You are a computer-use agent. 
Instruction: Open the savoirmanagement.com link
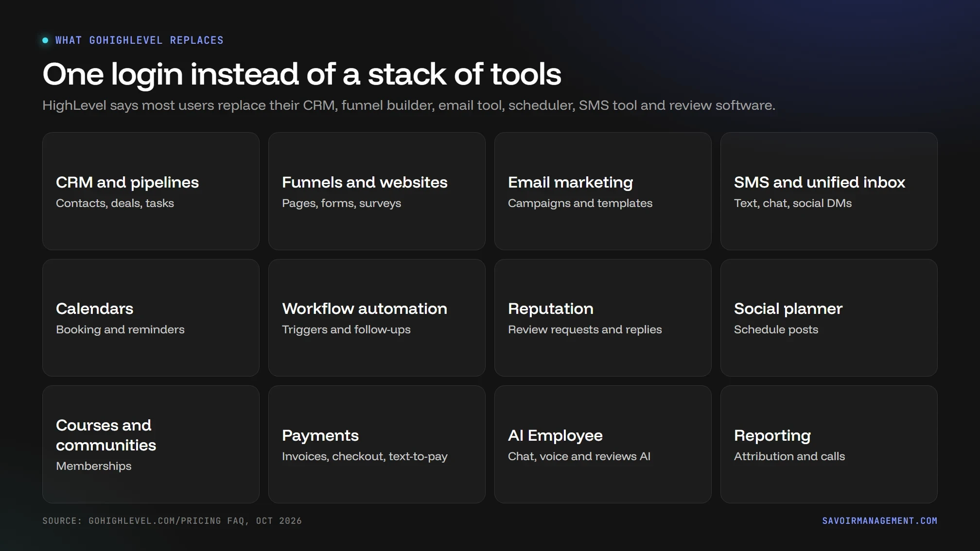click(x=879, y=521)
